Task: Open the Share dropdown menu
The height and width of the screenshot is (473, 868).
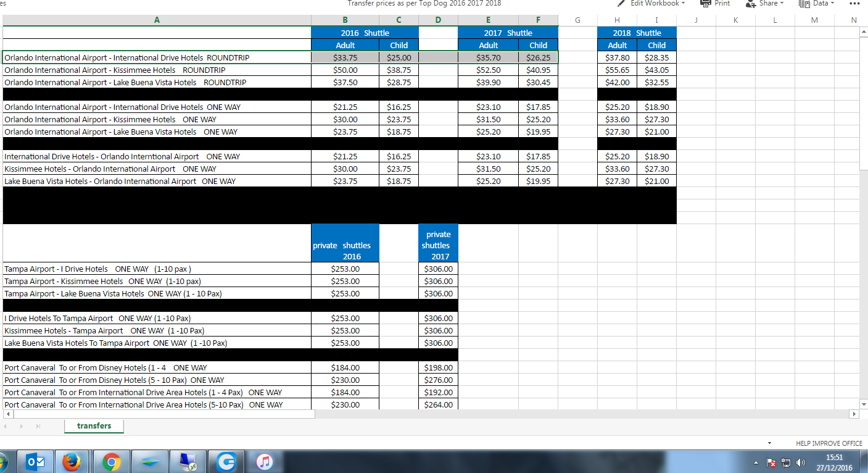Action: tap(765, 3)
